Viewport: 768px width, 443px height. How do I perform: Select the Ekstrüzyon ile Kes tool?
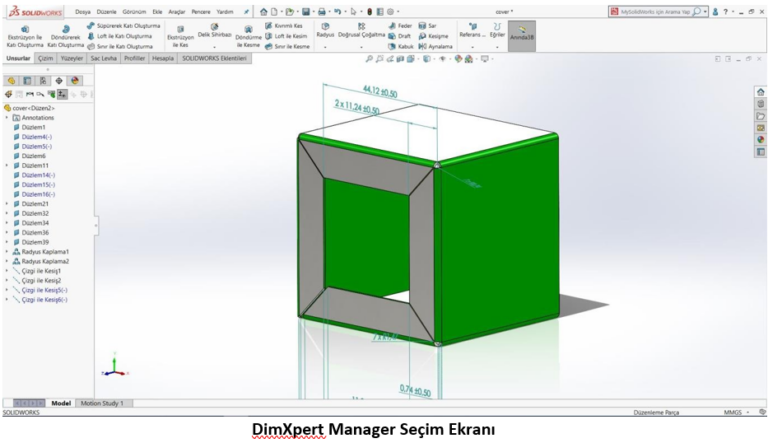[x=180, y=35]
